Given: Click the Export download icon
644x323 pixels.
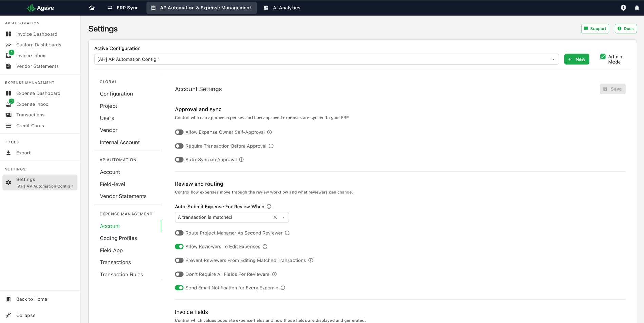Looking at the screenshot, I should (8, 153).
